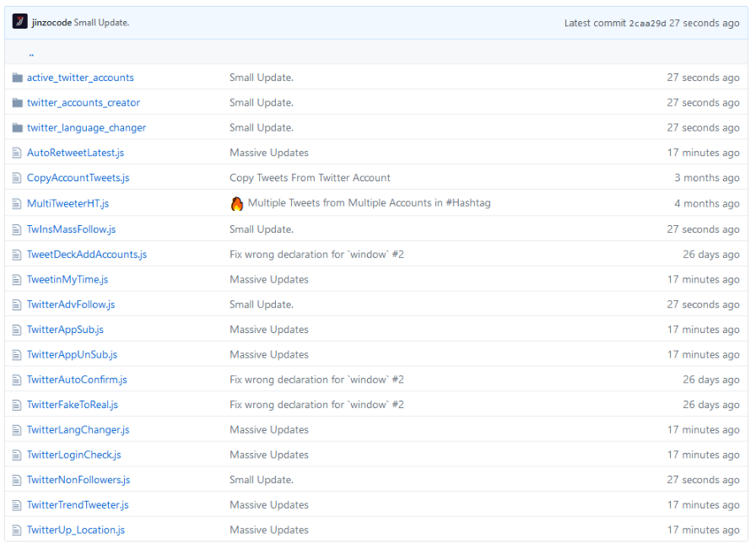Open 'Fix wrong declaration' commit for TwitterAutoConfirm.js

click(316, 379)
